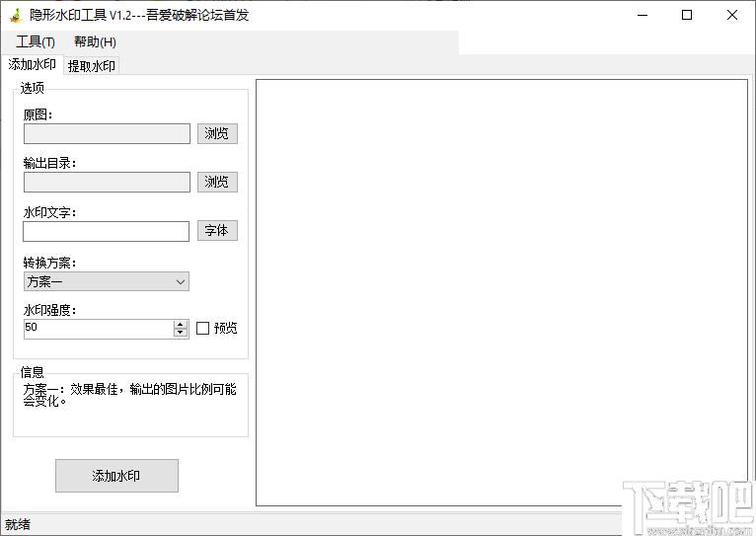This screenshot has width=756, height=536.
Task: Click the 就绪 status bar text
Action: [x=18, y=524]
